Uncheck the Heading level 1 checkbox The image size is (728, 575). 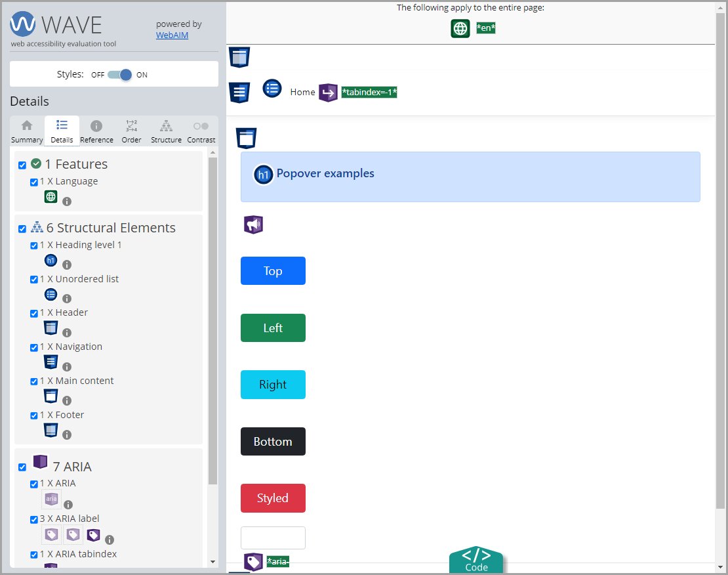(x=34, y=245)
